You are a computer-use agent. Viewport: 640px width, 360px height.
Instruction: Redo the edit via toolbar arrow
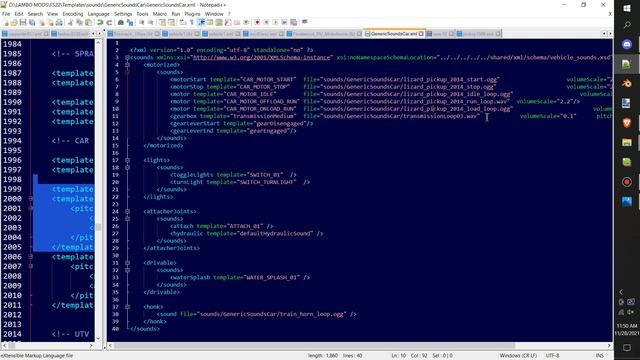(109, 22)
